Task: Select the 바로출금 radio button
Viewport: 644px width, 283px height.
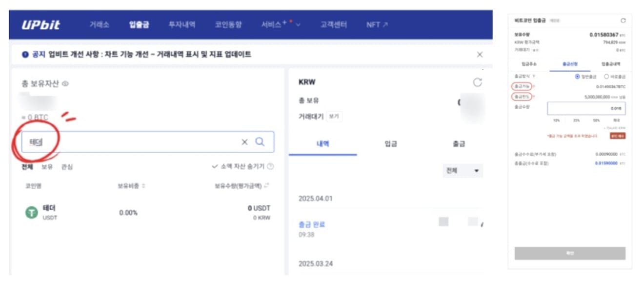Action: click(x=606, y=76)
